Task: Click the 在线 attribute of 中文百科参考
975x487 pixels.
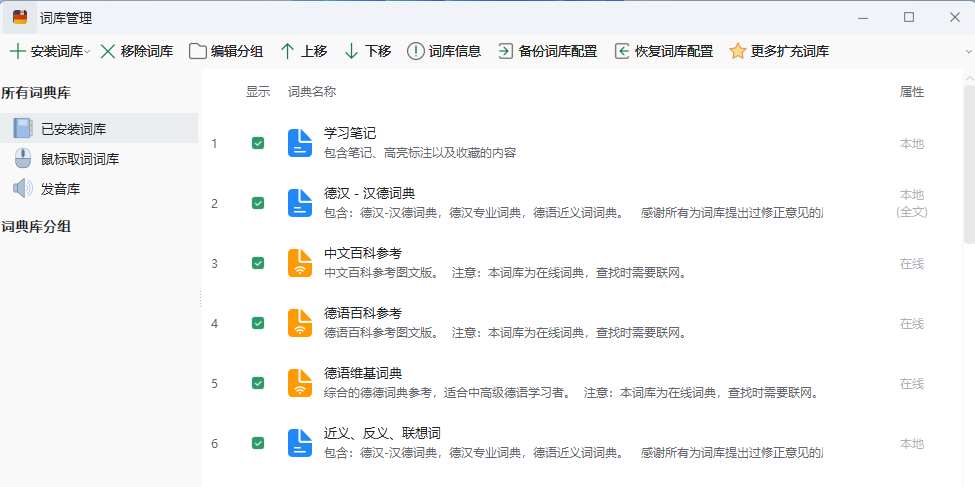Action: click(x=912, y=264)
